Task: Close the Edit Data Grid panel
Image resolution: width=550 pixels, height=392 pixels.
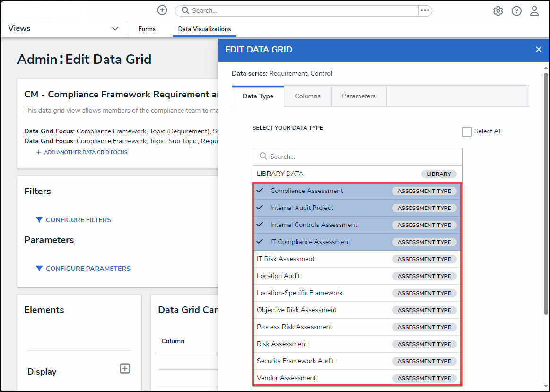Action: point(538,50)
